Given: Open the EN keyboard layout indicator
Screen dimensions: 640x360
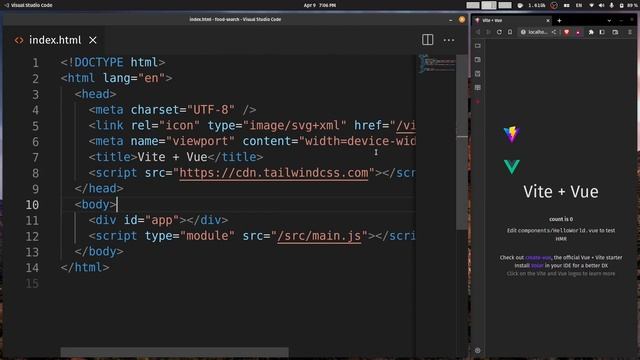Looking at the screenshot, I should [579, 5].
